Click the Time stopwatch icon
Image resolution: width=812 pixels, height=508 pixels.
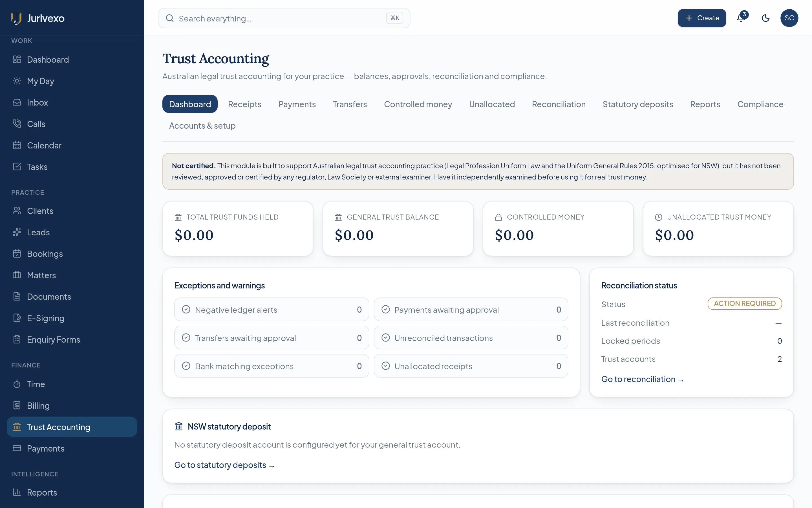click(x=17, y=384)
